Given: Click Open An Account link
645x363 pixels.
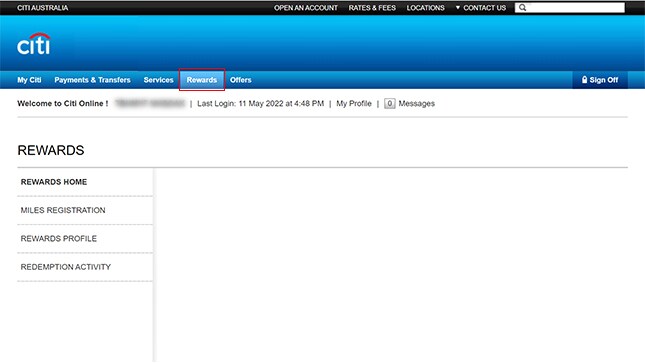Looking at the screenshot, I should point(306,7).
